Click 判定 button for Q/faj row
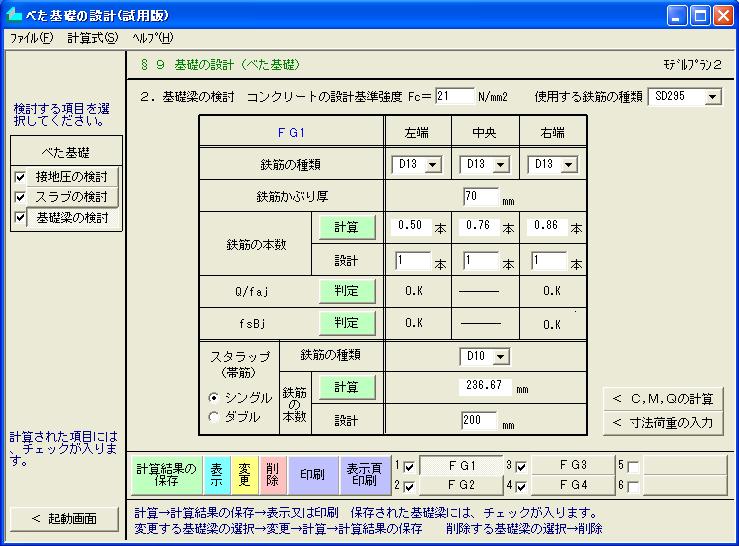 coord(346,291)
